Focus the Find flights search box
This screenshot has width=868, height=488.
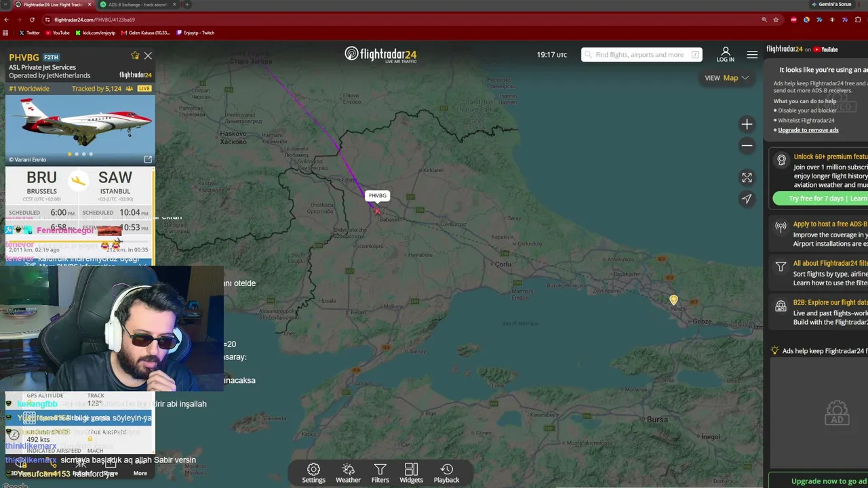[642, 55]
